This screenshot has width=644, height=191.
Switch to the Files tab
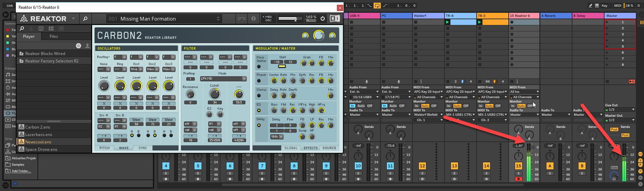(54, 36)
